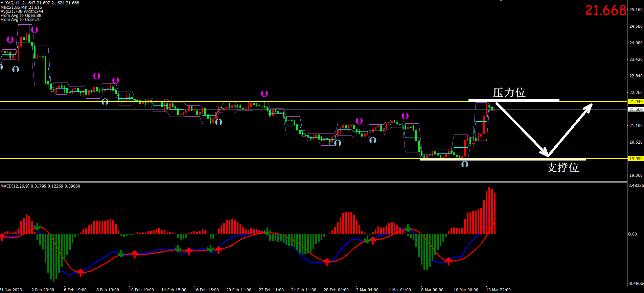The width and height of the screenshot is (644, 293).
Task: Select the lowest red up arrow in MACD
Action: pos(80,272)
